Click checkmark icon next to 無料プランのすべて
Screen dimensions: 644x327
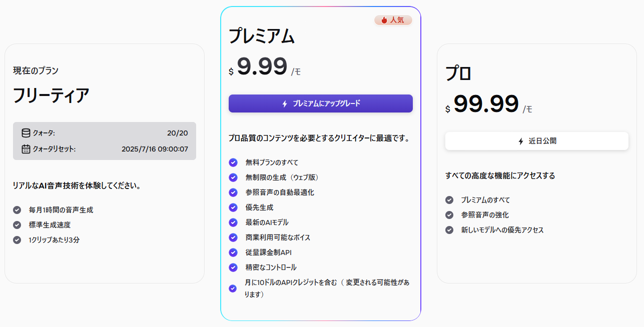[x=233, y=162]
